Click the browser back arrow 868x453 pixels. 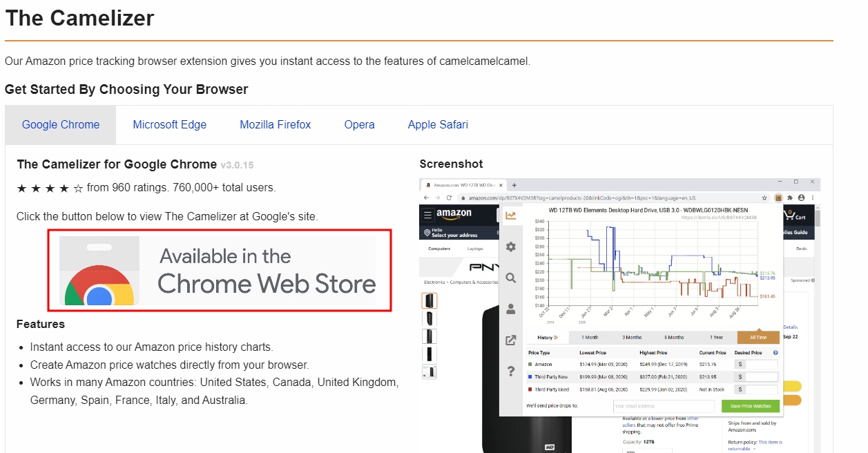click(426, 197)
